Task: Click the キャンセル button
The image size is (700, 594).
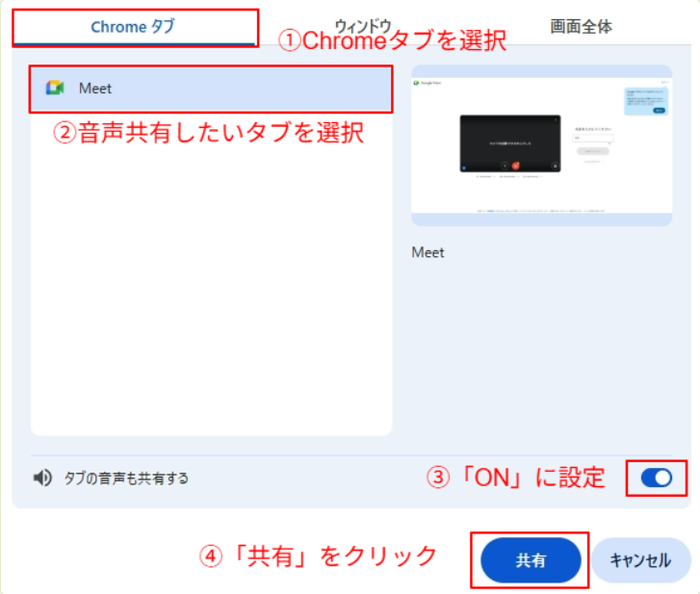Action: [x=640, y=560]
